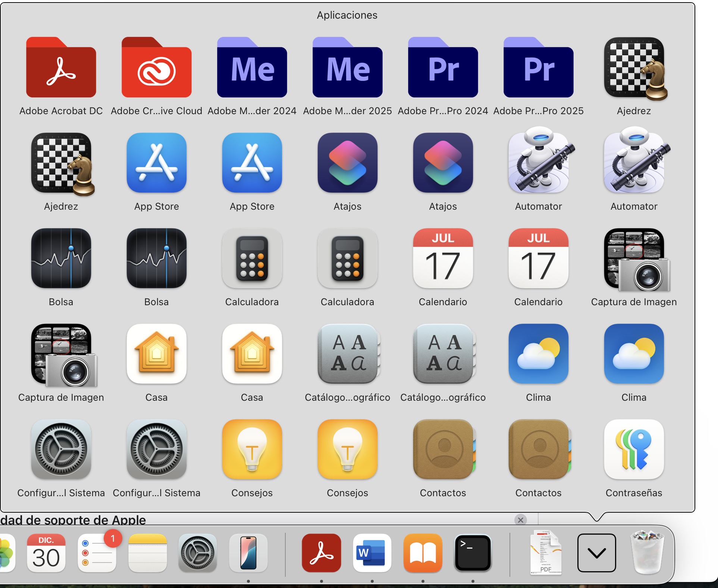
Task: Open the Adobe Creative Cloud folder
Action: 157,68
